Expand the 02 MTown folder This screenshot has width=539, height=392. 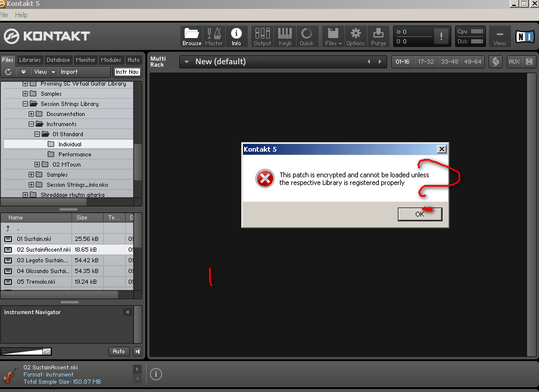37,164
